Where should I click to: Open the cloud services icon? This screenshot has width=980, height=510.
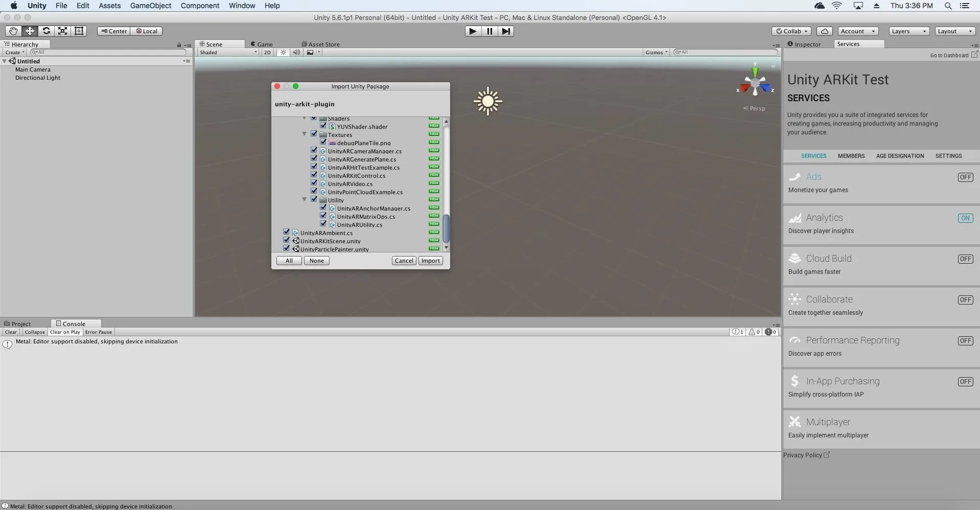pos(824,31)
